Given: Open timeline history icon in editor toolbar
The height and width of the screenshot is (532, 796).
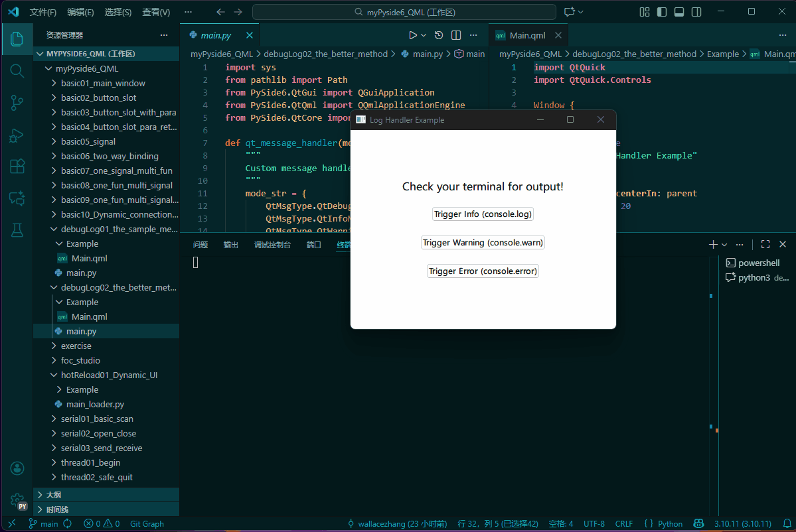Looking at the screenshot, I should click(x=439, y=35).
